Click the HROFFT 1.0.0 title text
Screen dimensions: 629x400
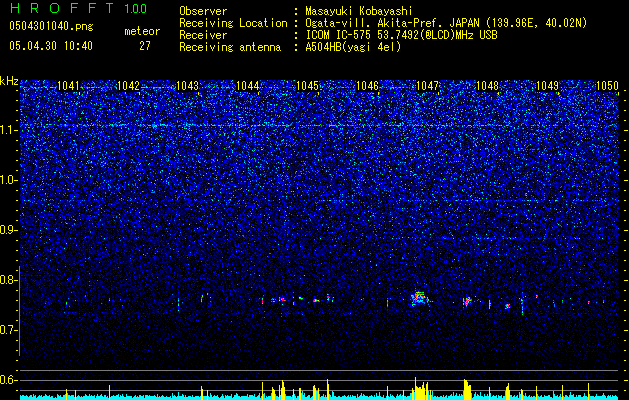point(79,8)
